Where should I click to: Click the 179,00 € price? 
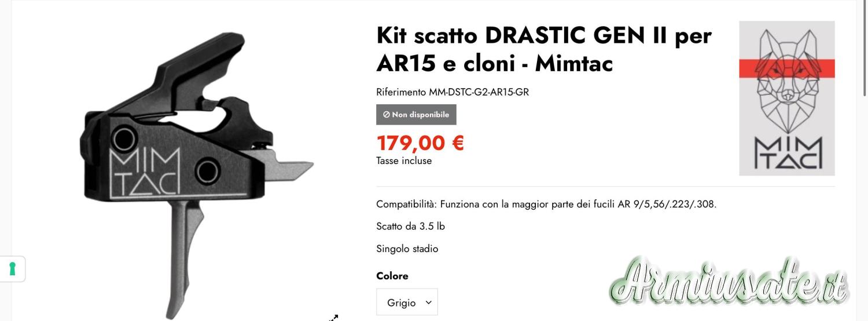[x=420, y=143]
